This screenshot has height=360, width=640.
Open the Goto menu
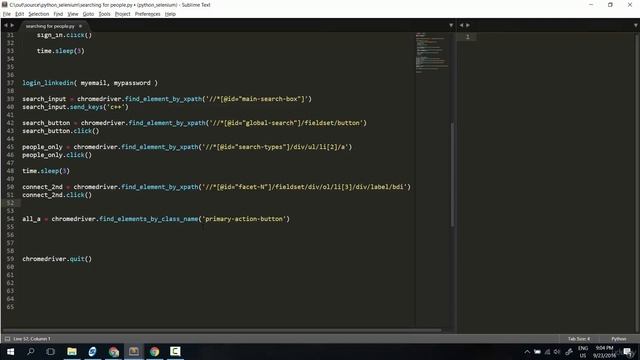click(88, 14)
